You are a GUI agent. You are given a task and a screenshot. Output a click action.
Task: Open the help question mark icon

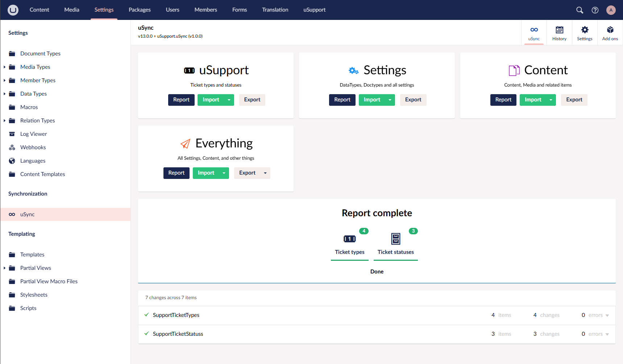(595, 10)
